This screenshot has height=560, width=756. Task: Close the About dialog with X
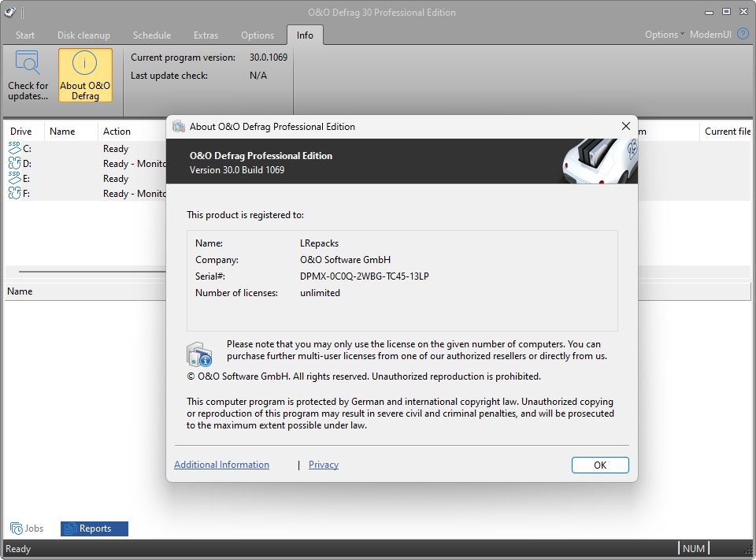tap(626, 126)
